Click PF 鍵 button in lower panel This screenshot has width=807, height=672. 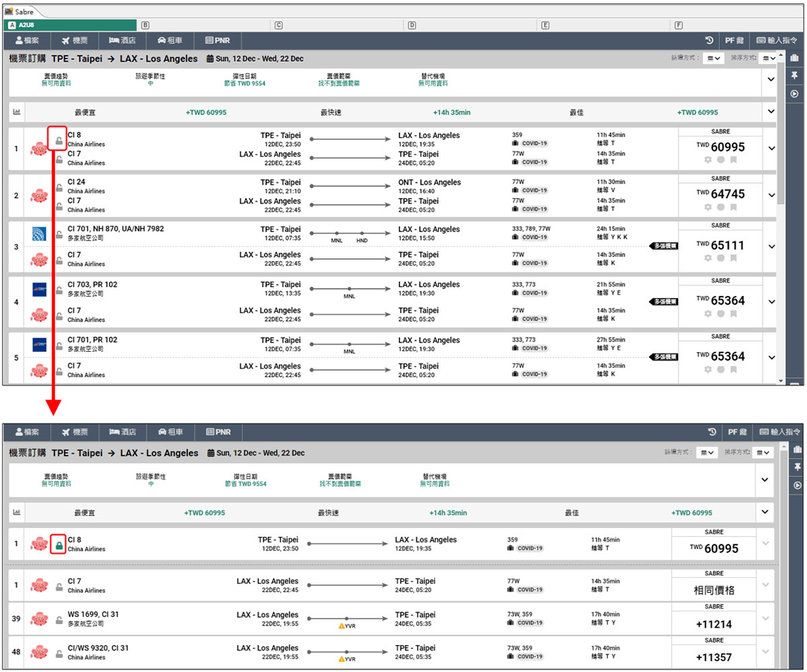click(737, 432)
